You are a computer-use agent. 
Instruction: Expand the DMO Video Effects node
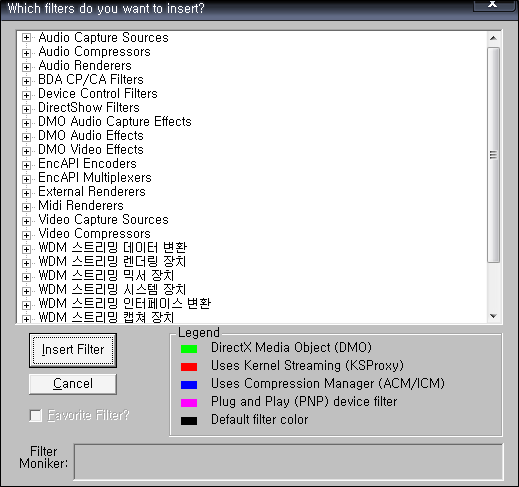[26, 151]
